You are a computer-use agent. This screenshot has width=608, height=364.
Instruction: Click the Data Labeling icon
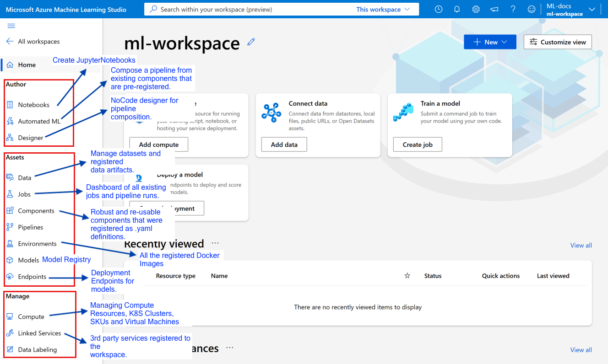pos(10,349)
